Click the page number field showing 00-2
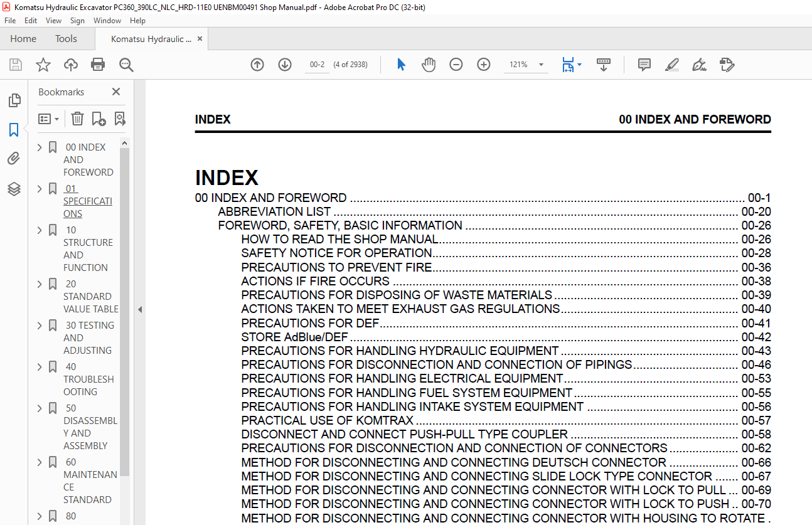 317,65
